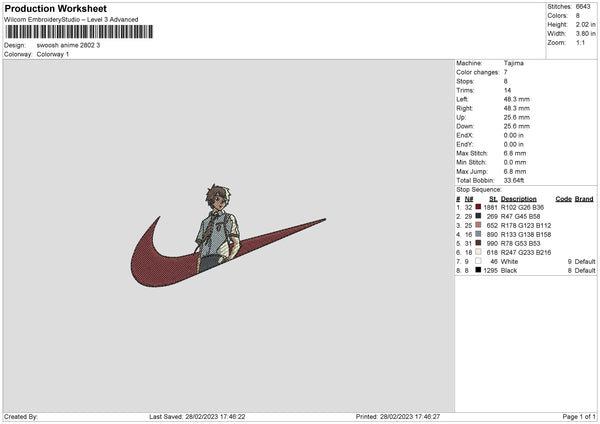600x424 pixels.
Task: Click the Trims value 14
Action: coord(507,90)
